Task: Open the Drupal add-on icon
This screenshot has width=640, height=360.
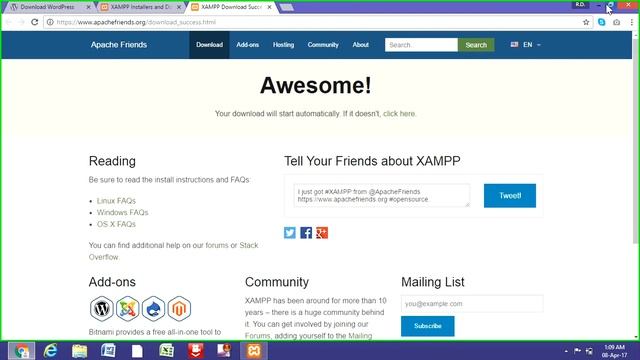Action: pyautogui.click(x=153, y=309)
